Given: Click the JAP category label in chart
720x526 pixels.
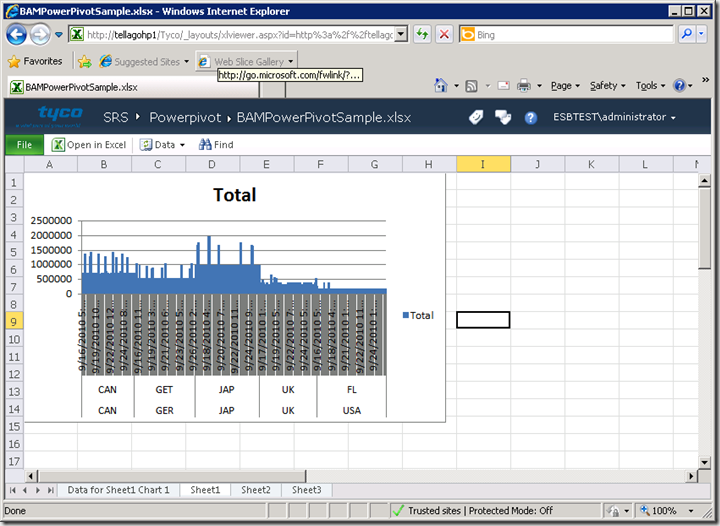Looking at the screenshot, I should pos(226,390).
